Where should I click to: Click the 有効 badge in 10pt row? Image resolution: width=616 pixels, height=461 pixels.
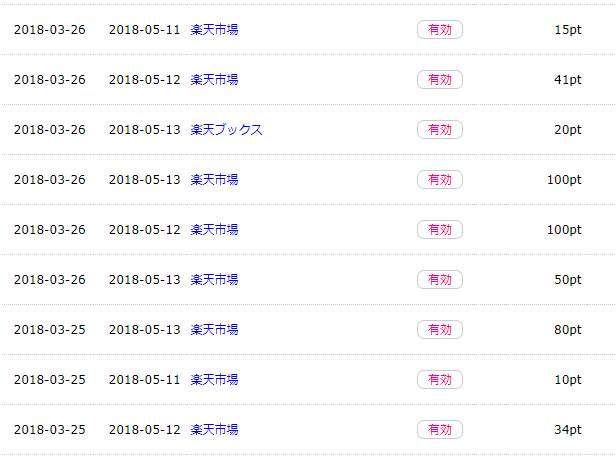(x=440, y=380)
